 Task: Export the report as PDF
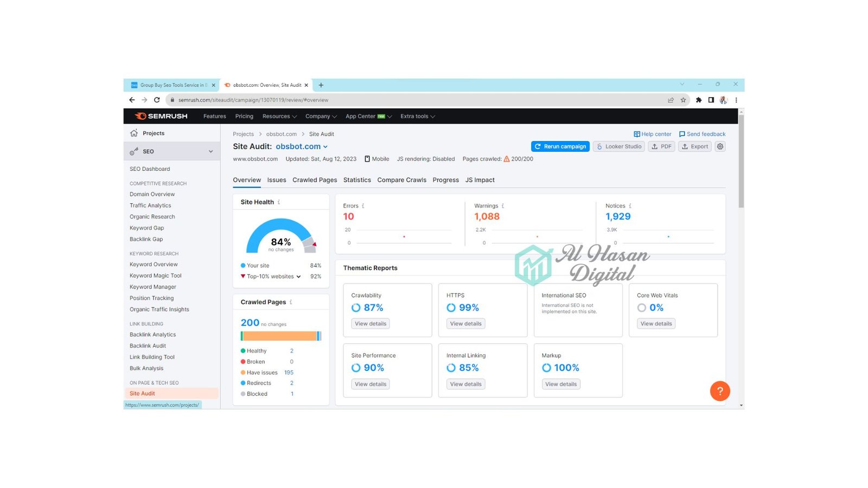coord(661,146)
